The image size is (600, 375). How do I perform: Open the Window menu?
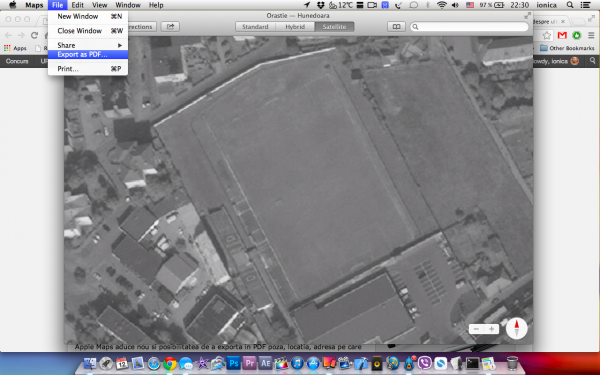tap(128, 5)
